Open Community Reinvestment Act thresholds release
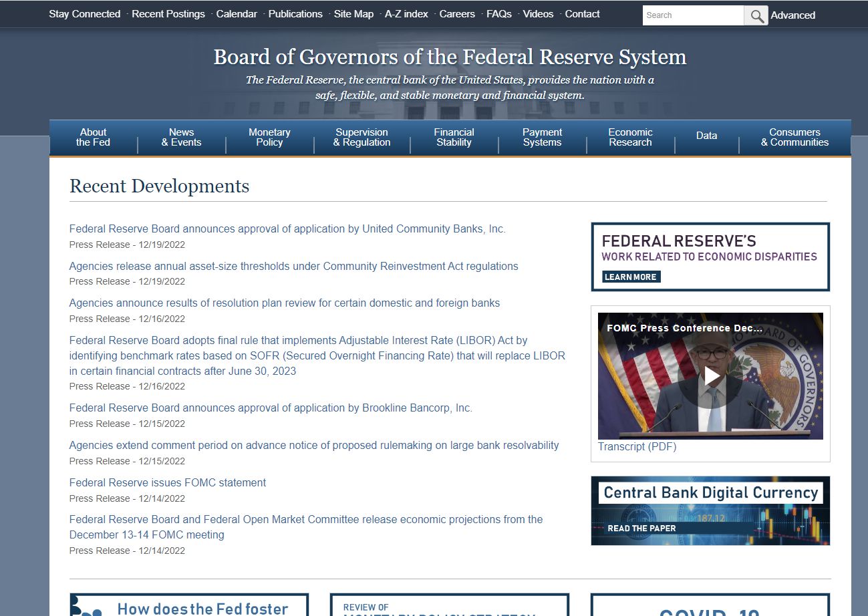Screen dimensions: 868x616 (293, 267)
